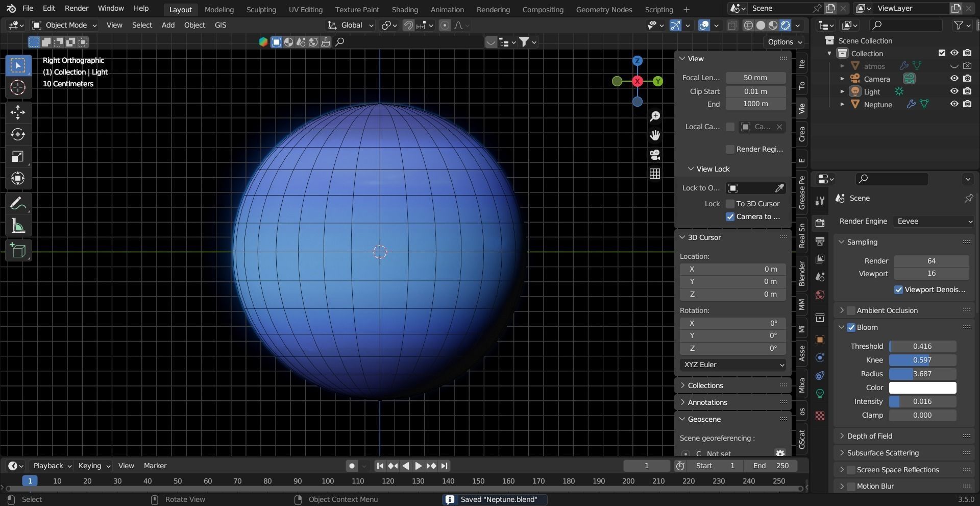Open the World Properties tab
Viewport: 980px width, 506px height.
pos(819,295)
